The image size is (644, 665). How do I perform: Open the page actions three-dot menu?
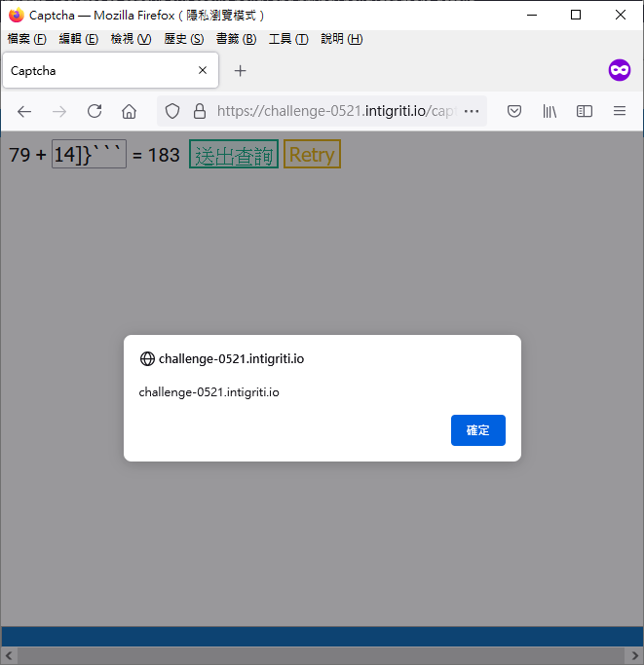472,112
